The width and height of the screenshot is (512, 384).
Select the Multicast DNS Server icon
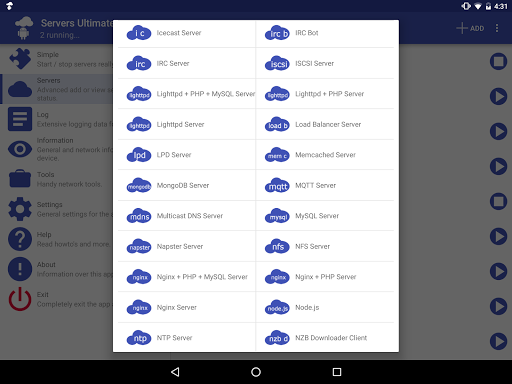(139, 216)
